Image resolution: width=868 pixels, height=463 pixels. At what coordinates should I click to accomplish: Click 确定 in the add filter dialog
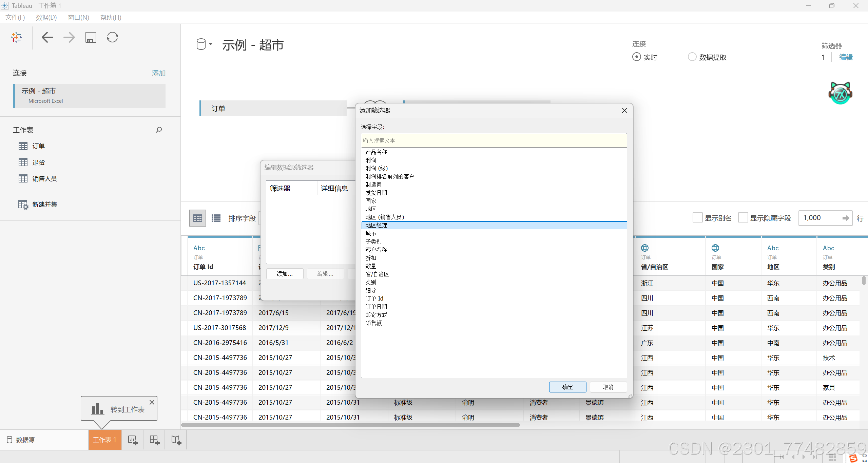[567, 387]
